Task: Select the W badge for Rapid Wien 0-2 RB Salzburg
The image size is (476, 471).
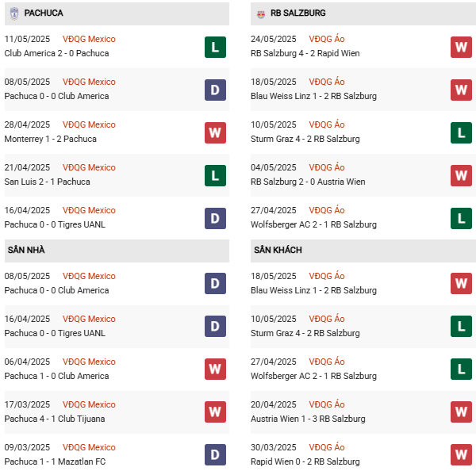Action: click(x=462, y=455)
